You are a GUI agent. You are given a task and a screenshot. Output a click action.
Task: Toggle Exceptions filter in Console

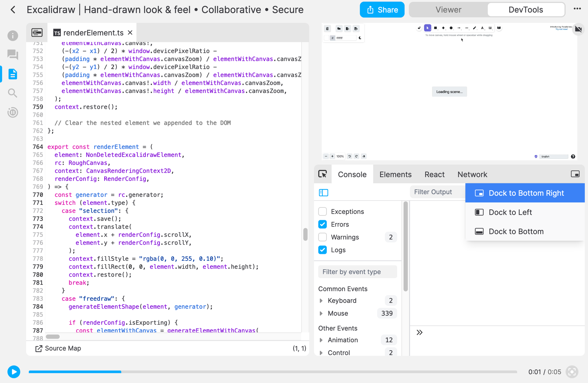323,211
